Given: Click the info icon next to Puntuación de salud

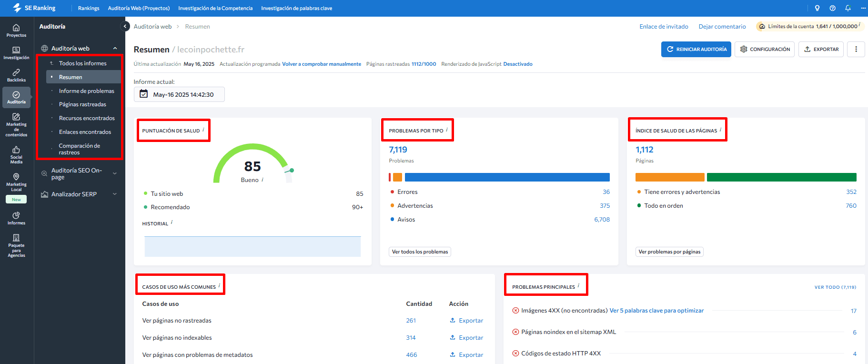Looking at the screenshot, I should pyautogui.click(x=203, y=130).
